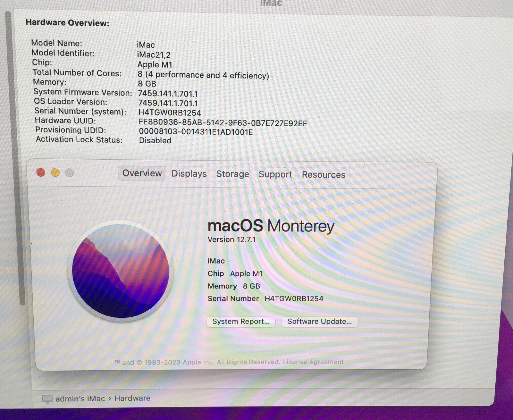Image resolution: width=513 pixels, height=420 pixels.
Task: Select serial number in About window
Action: coord(294,299)
